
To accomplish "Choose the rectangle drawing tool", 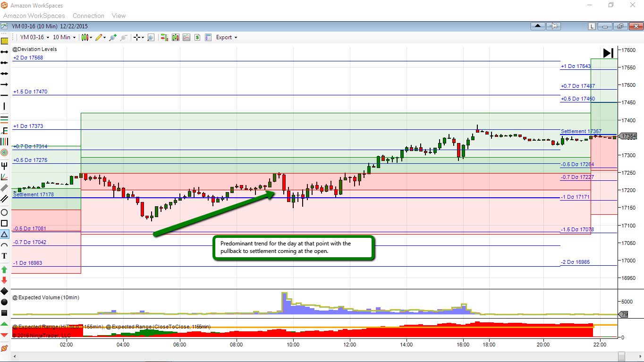I will [x=4, y=223].
